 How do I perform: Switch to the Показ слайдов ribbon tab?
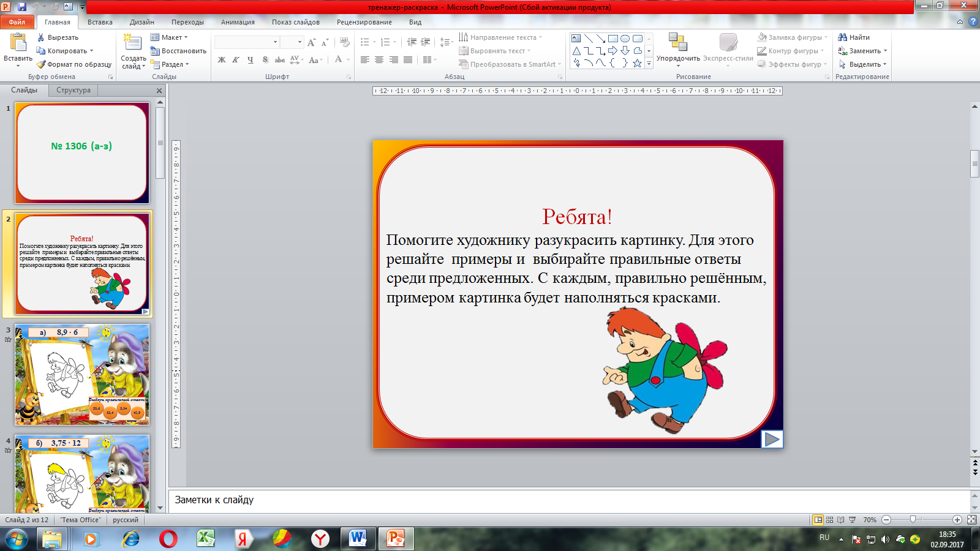pos(296,22)
